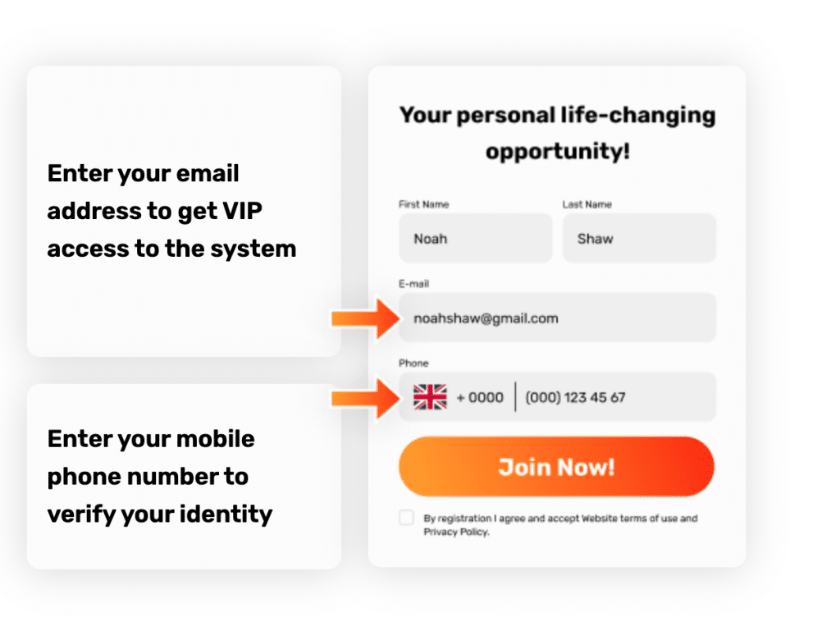The height and width of the screenshot is (617, 840).
Task: Click the life-changing opportunity heading
Action: click(x=557, y=133)
